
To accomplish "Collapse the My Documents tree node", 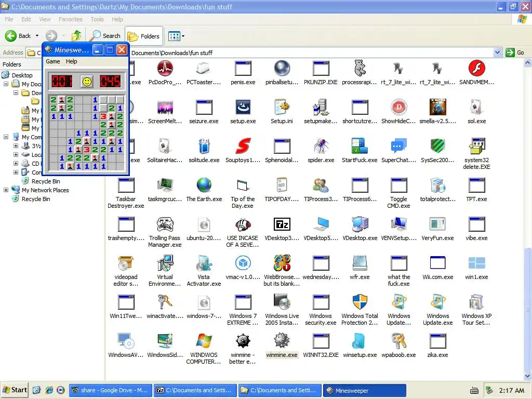I will [6, 84].
